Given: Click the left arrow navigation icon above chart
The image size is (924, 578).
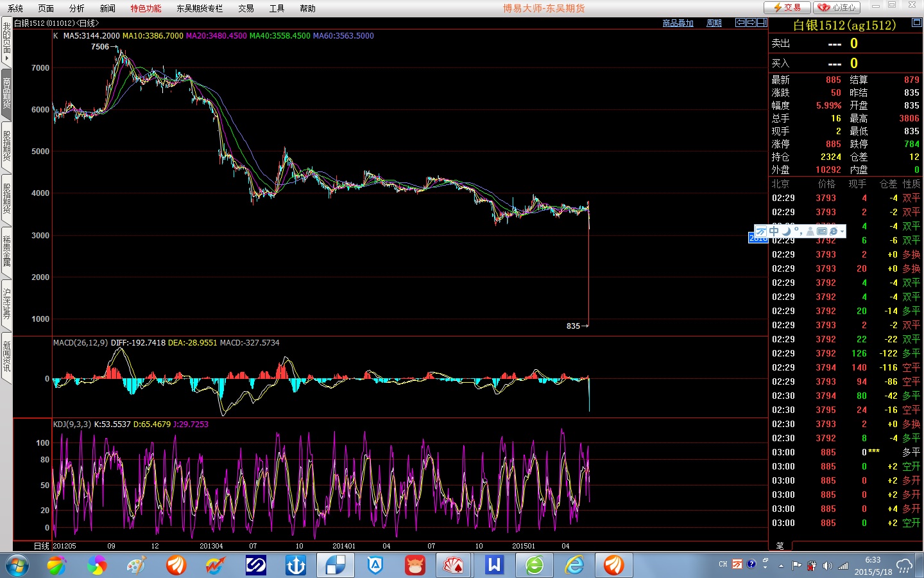Looking at the screenshot, I should tap(740, 22).
